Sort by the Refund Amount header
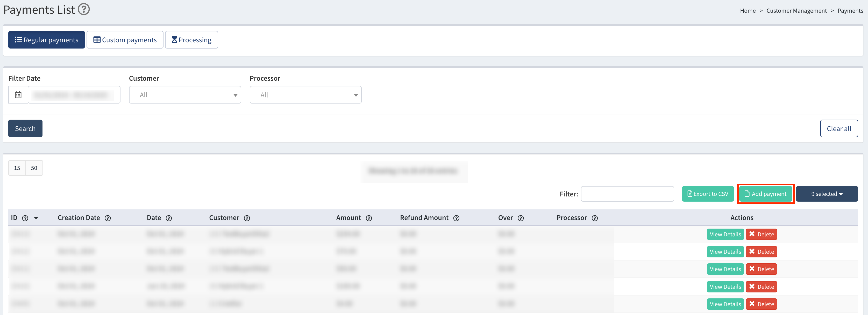This screenshot has height=315, width=868. 424,218
